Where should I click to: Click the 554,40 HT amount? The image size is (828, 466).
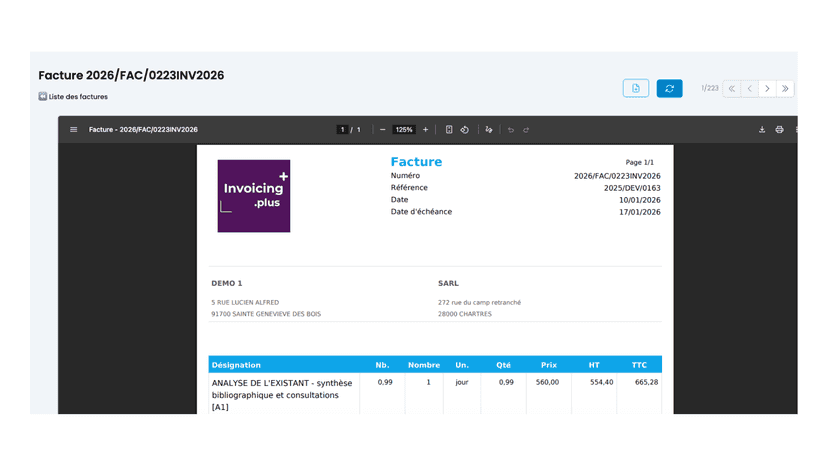[x=601, y=382]
